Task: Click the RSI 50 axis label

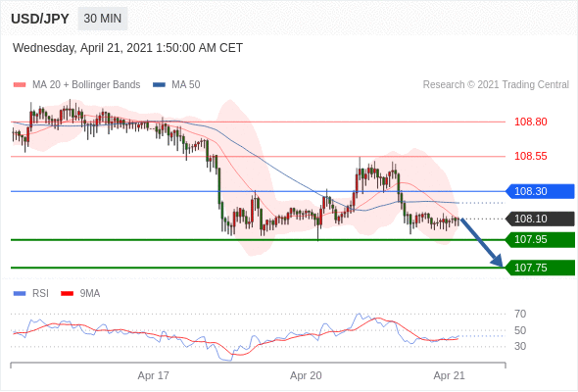Action: click(x=520, y=330)
